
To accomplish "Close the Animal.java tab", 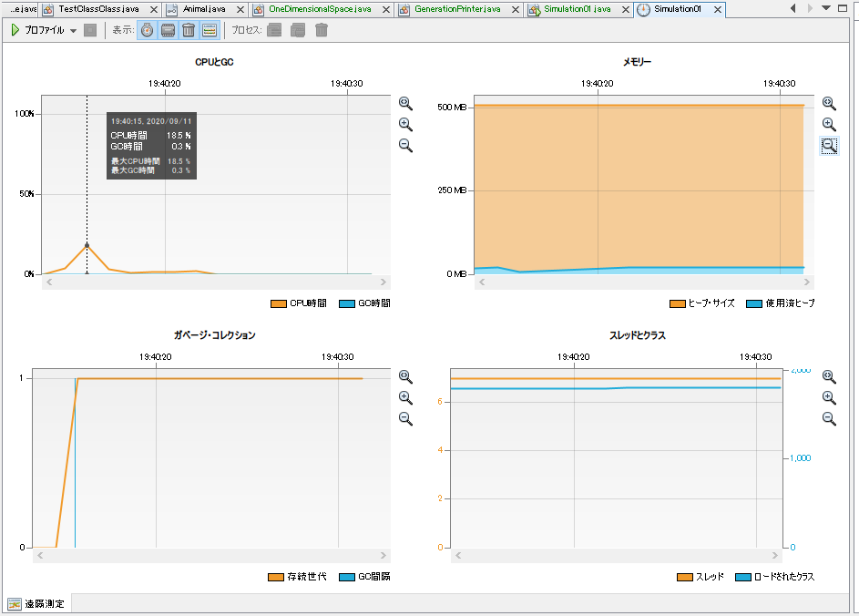I will [240, 9].
